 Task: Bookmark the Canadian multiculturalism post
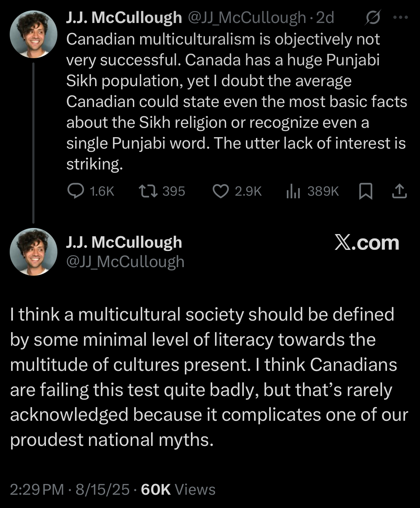click(365, 191)
